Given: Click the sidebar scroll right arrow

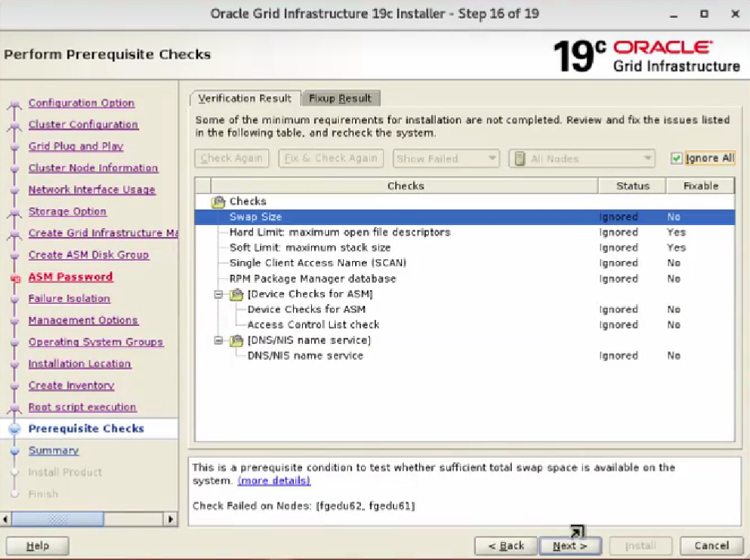Looking at the screenshot, I should click(171, 519).
